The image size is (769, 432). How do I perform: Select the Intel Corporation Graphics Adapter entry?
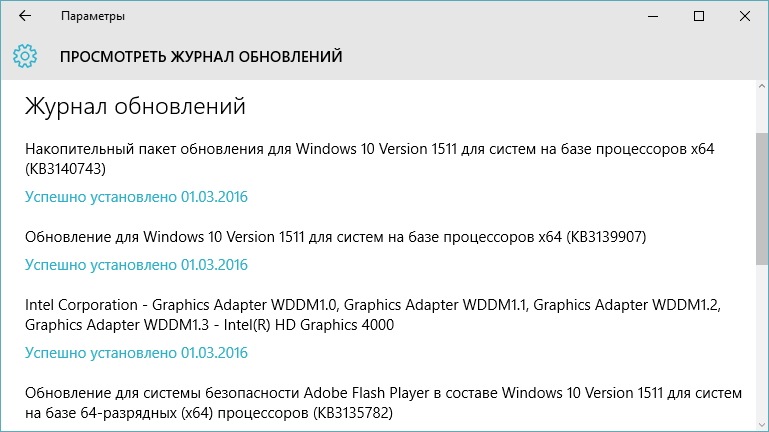tap(373, 315)
